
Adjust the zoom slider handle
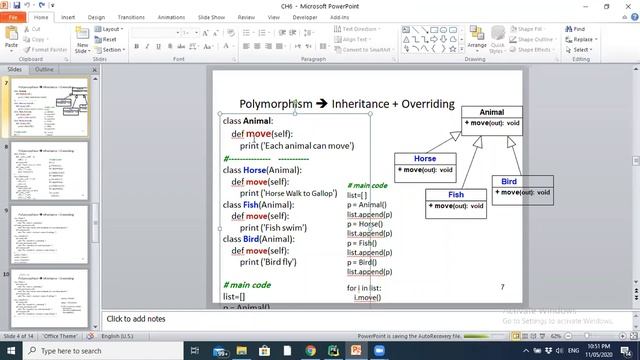click(x=587, y=336)
